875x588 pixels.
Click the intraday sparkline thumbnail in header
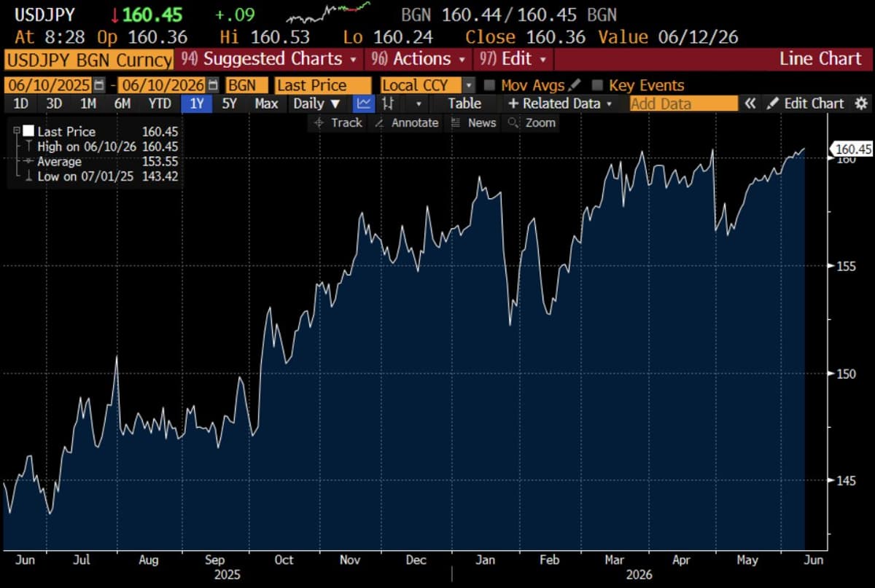point(329,12)
